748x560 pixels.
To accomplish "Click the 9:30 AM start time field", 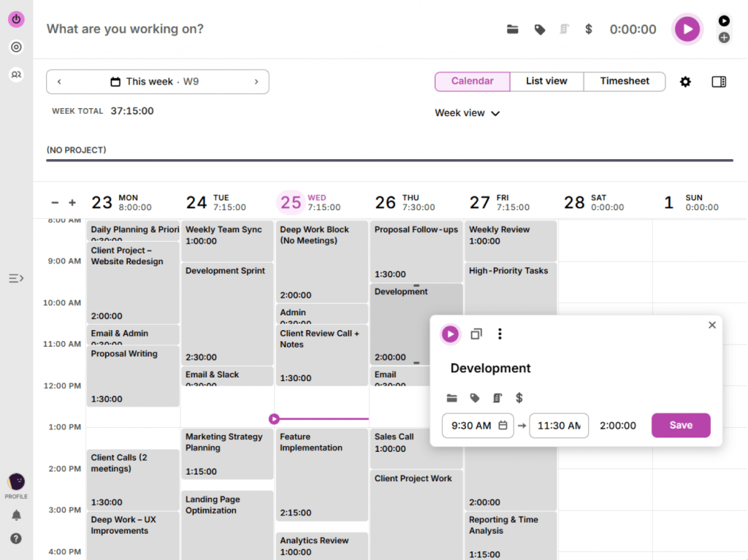I will pyautogui.click(x=471, y=426).
